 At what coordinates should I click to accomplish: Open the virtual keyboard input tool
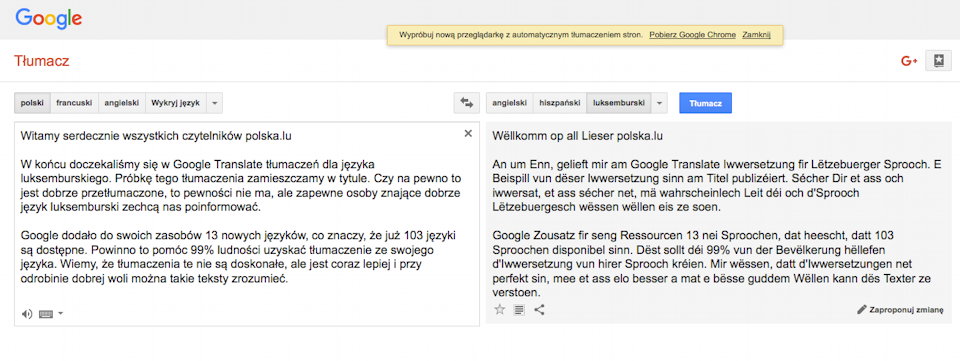45,314
